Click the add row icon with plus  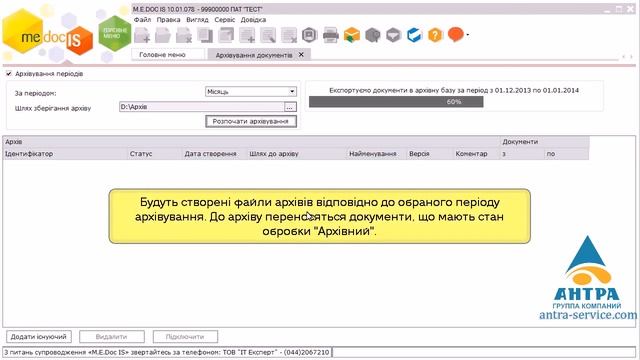pos(247,35)
